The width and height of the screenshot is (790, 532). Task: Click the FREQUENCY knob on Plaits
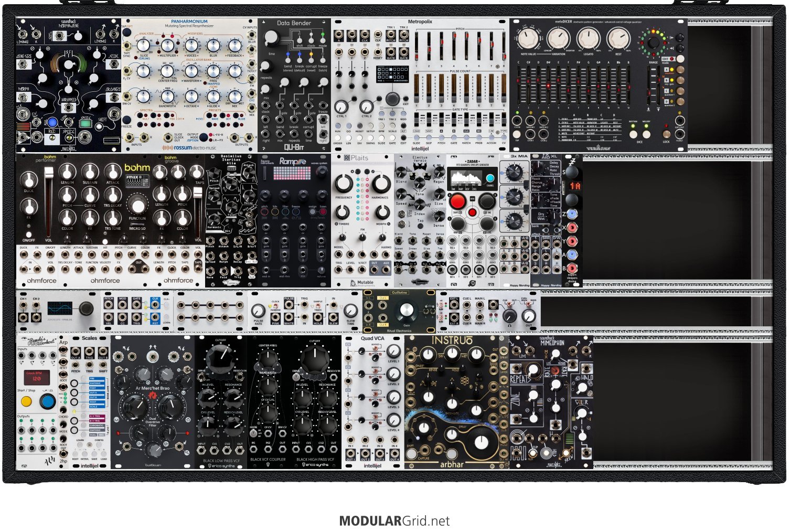[344, 183]
